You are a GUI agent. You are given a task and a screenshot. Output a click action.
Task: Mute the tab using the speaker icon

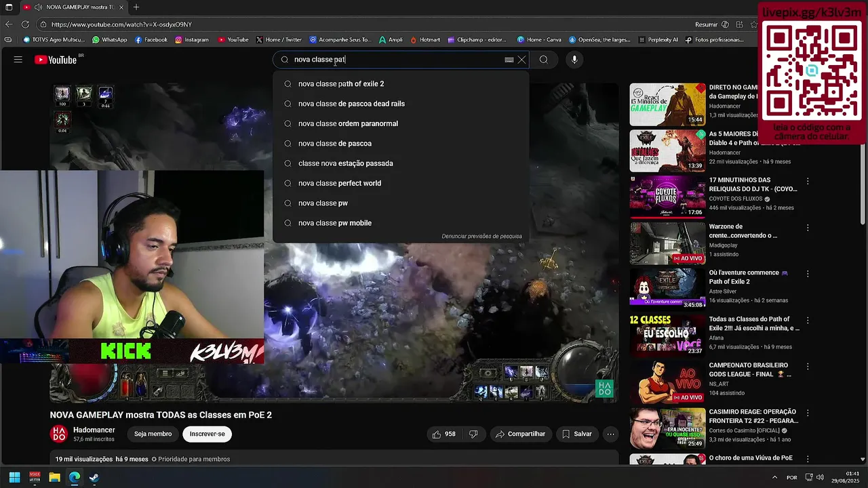point(37,7)
